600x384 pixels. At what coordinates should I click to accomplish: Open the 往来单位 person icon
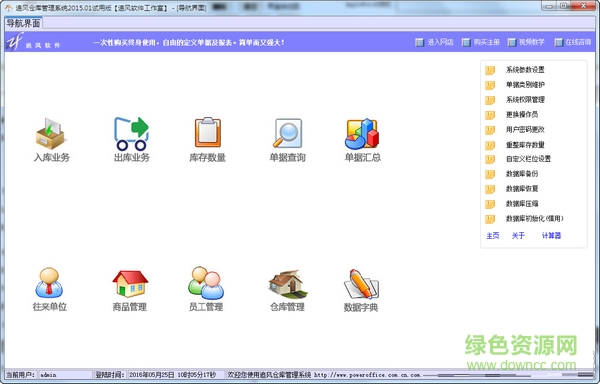point(49,283)
